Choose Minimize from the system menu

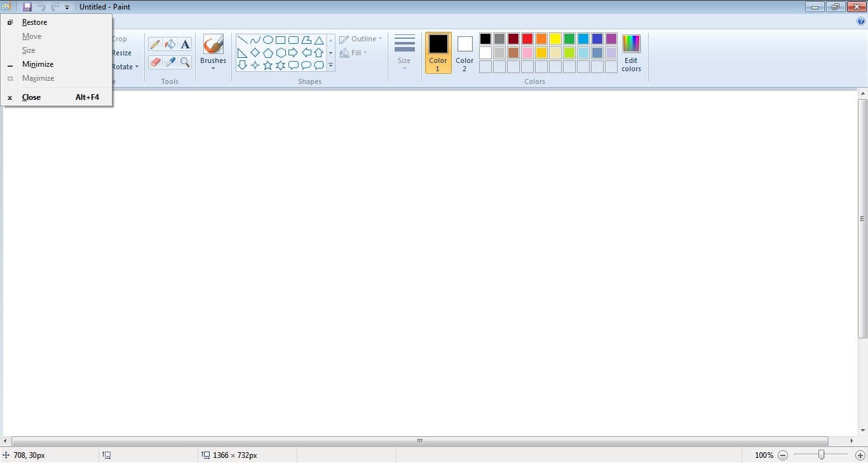(37, 64)
